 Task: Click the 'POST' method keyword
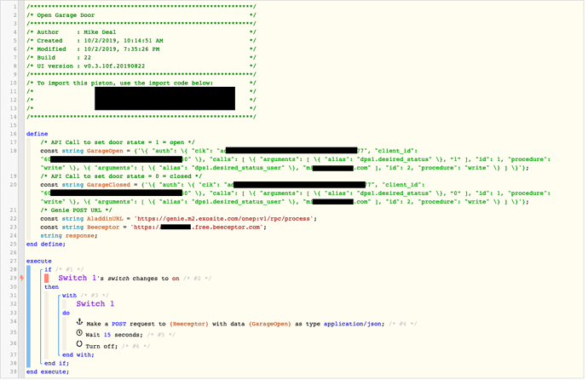tap(118, 324)
